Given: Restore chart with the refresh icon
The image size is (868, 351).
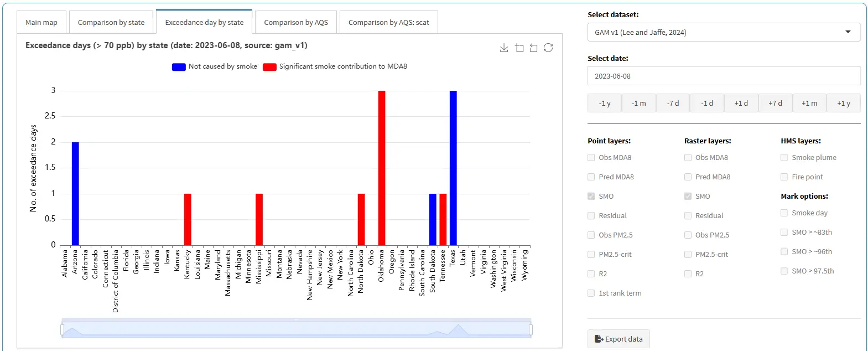Looking at the screenshot, I should tap(548, 48).
